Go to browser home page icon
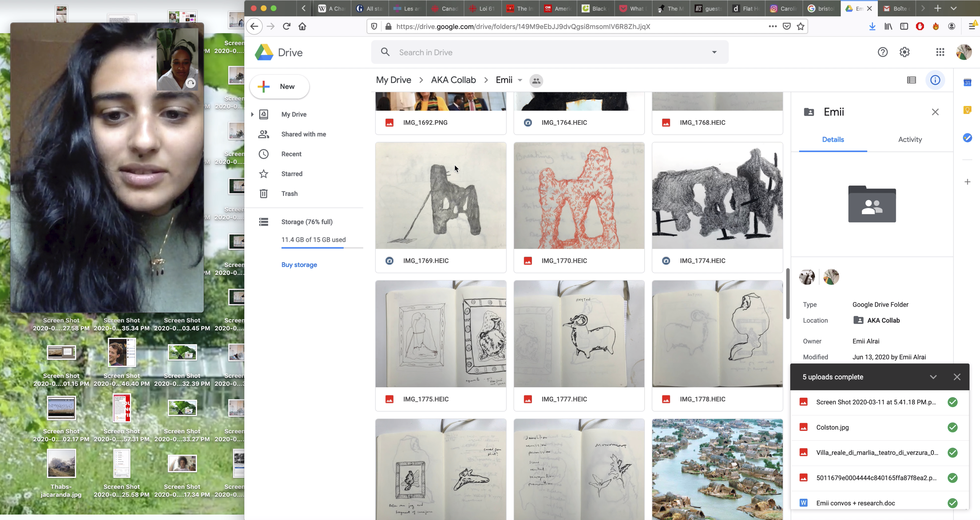 [302, 26]
